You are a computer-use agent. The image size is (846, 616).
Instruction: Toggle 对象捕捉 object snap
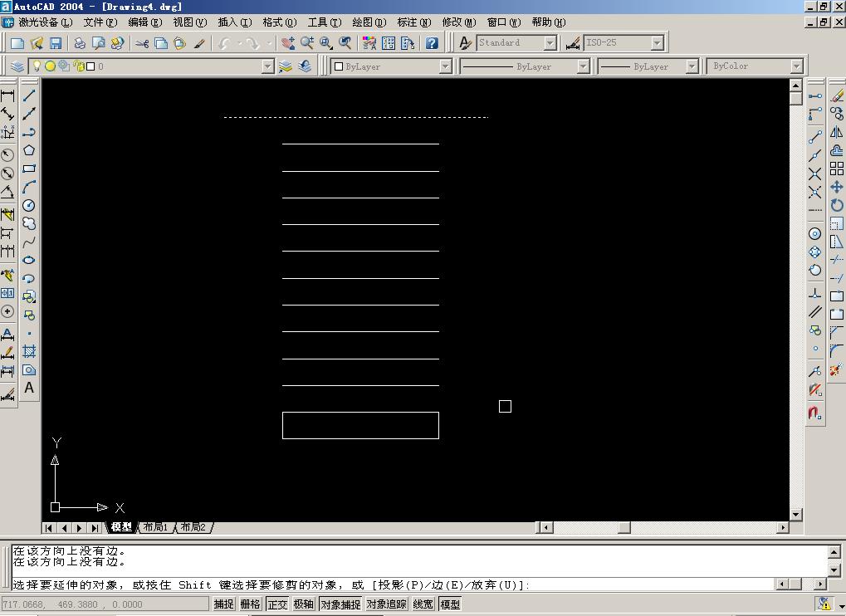340,604
